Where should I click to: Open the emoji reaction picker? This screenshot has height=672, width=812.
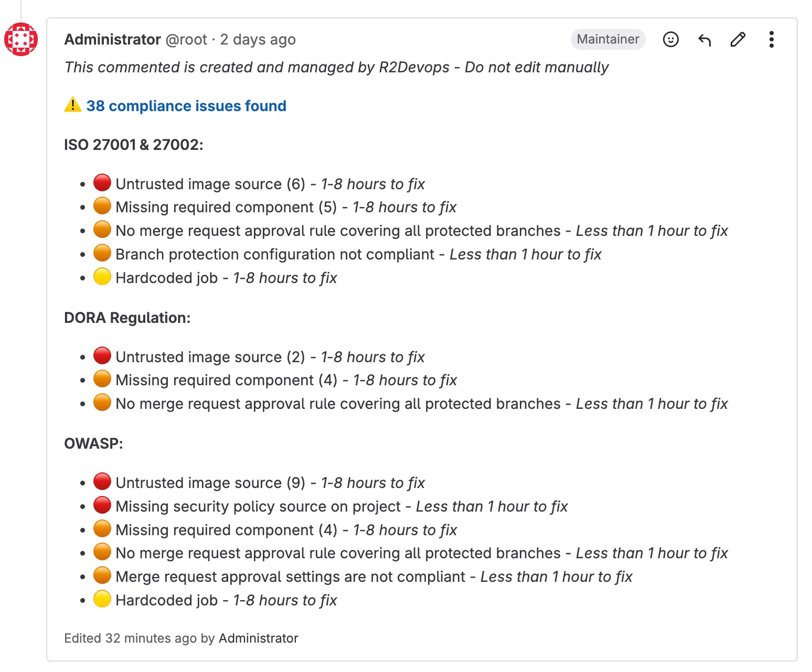pos(670,39)
